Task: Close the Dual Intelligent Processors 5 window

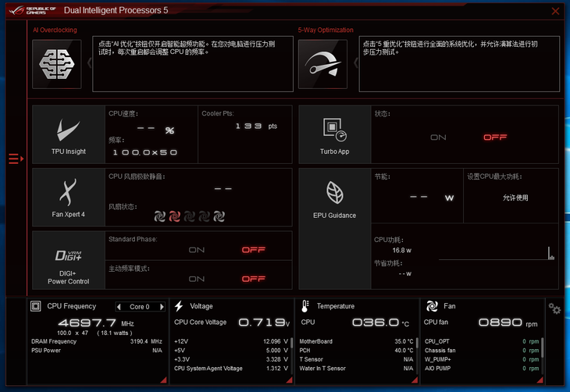Action: tap(555, 11)
